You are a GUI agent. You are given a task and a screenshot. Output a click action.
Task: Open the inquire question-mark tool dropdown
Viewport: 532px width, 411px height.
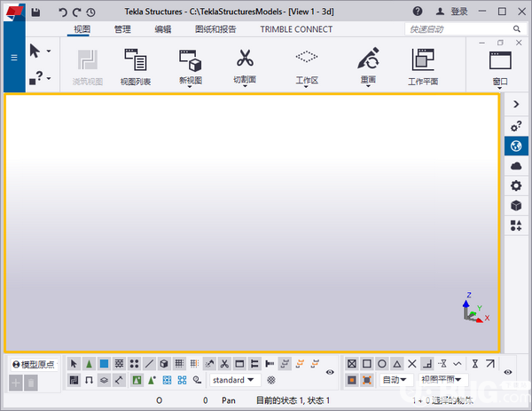coord(49,78)
